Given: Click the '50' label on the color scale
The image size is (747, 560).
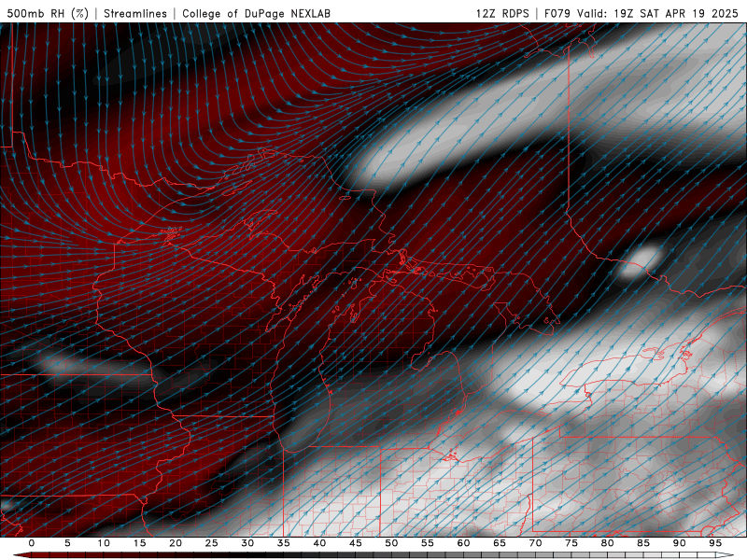Looking at the screenshot, I should point(391,543).
